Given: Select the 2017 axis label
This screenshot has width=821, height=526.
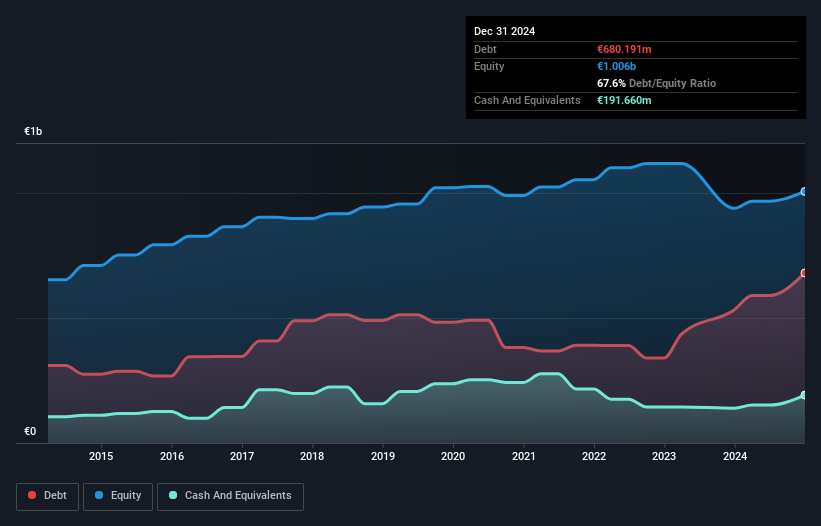Looking at the screenshot, I should [x=242, y=456].
